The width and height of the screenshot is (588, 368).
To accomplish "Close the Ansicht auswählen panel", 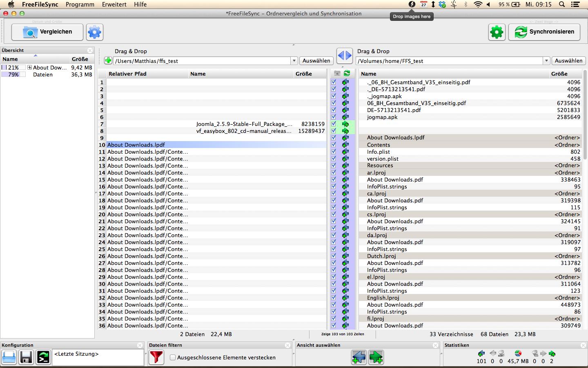I will point(436,345).
